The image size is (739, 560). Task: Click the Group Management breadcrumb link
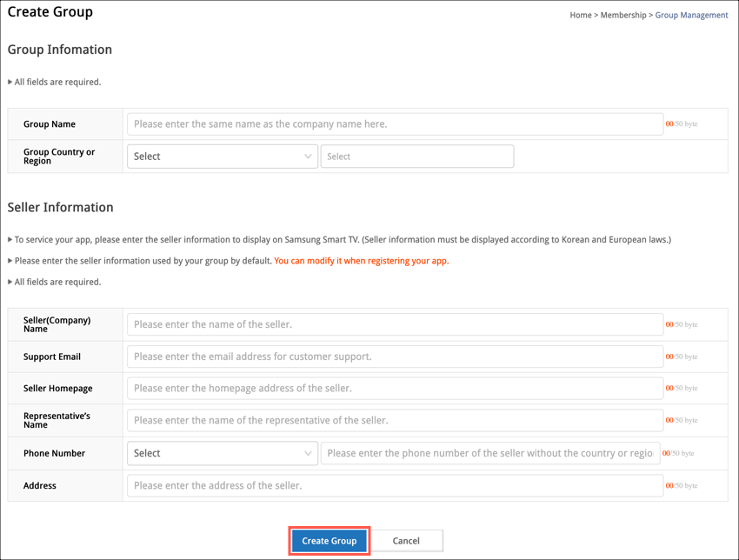[691, 15]
